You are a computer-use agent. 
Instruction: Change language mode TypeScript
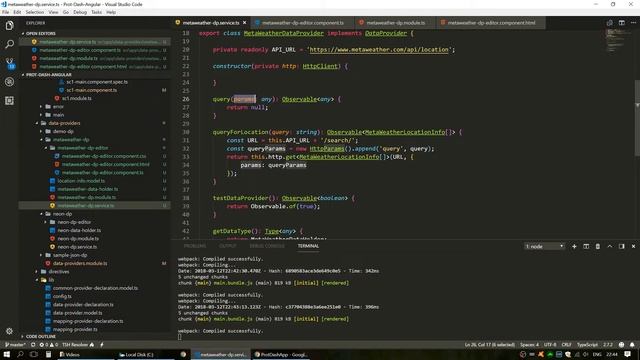coord(587,345)
